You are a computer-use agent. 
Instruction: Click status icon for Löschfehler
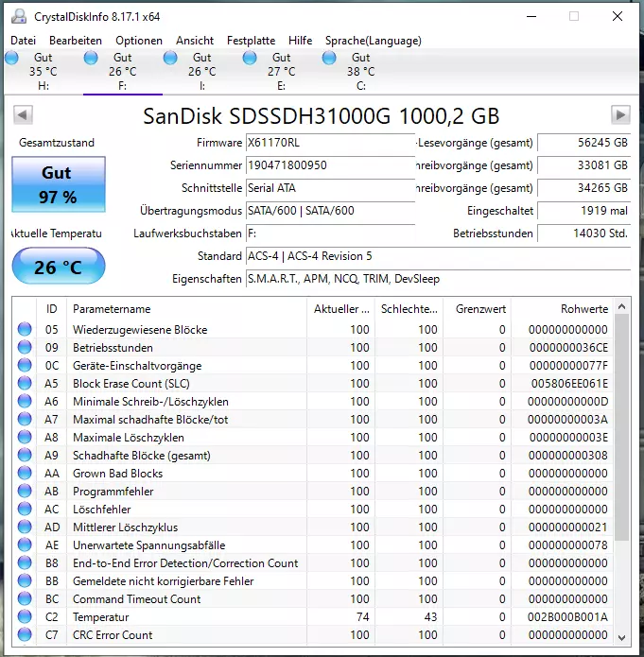click(25, 510)
